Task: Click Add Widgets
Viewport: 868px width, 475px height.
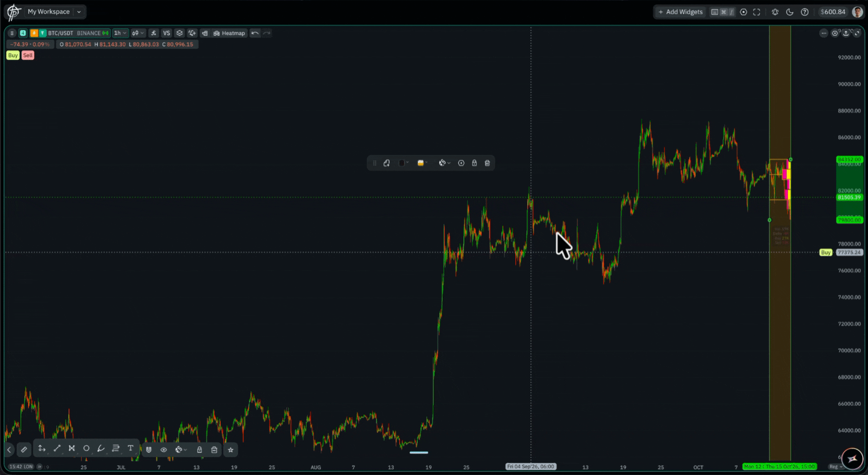Action: click(680, 12)
